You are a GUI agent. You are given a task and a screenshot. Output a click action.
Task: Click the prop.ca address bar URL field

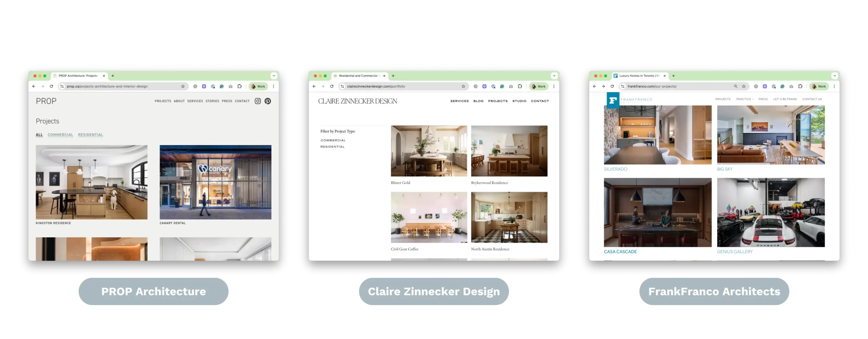click(119, 86)
